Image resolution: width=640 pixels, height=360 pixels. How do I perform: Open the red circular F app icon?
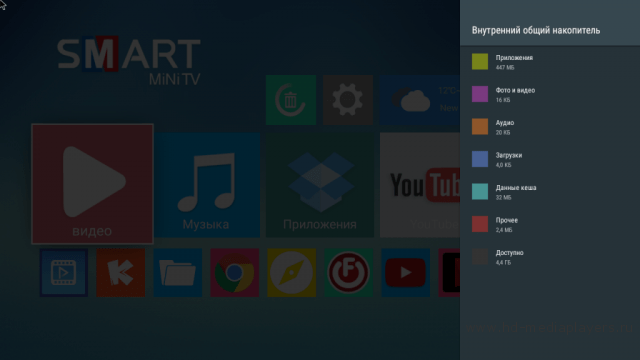click(x=348, y=272)
